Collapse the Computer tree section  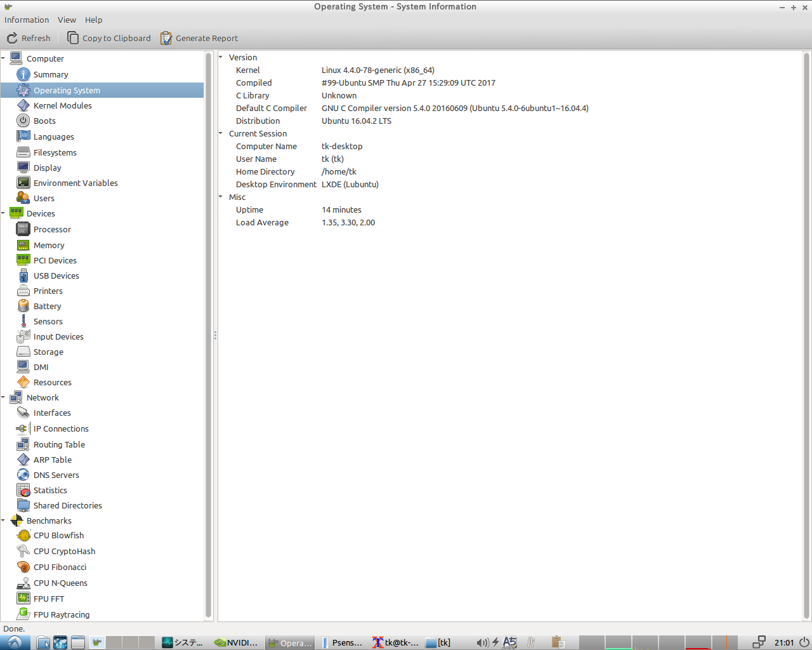(4, 58)
